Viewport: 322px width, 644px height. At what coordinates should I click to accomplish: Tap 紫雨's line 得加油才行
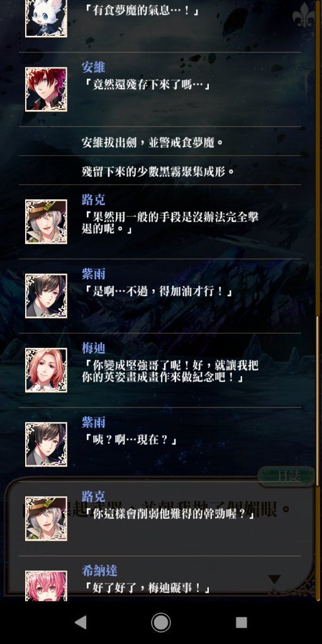click(x=158, y=292)
